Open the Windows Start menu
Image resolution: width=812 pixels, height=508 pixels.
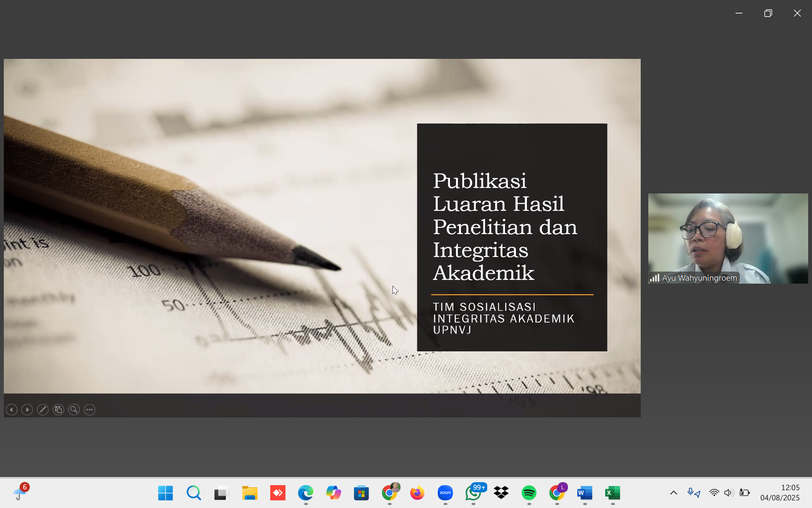pyautogui.click(x=165, y=493)
